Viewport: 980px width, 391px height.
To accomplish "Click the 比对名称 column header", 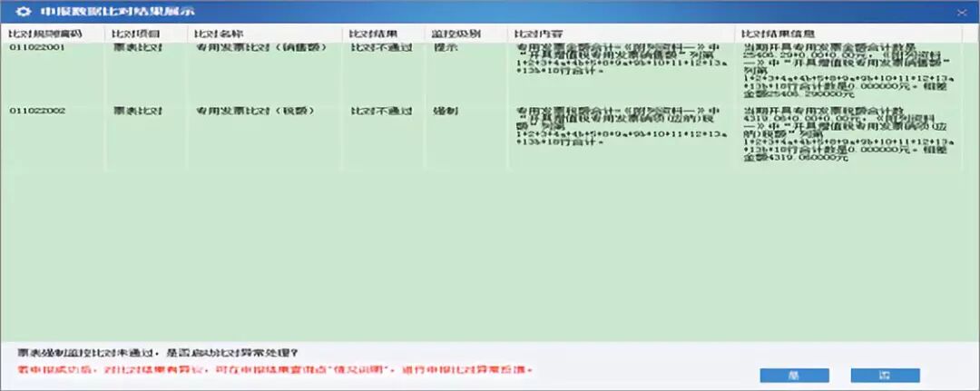I will click(219, 33).
